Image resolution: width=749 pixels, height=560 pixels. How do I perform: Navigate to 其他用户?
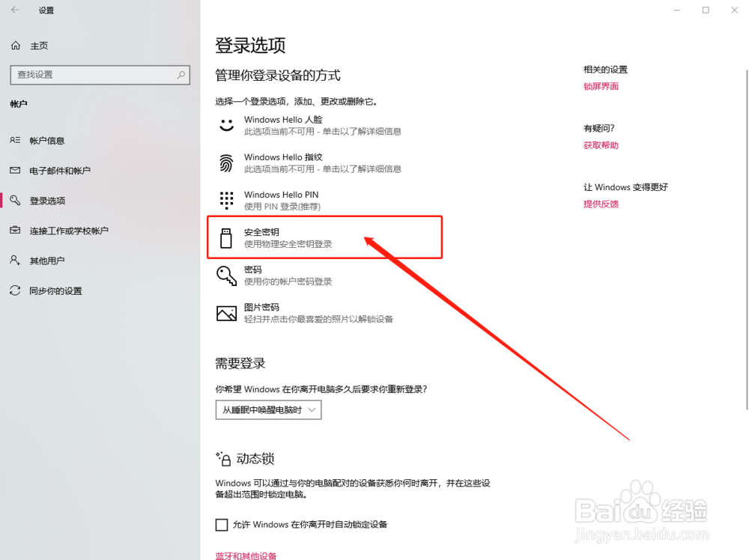coord(46,261)
